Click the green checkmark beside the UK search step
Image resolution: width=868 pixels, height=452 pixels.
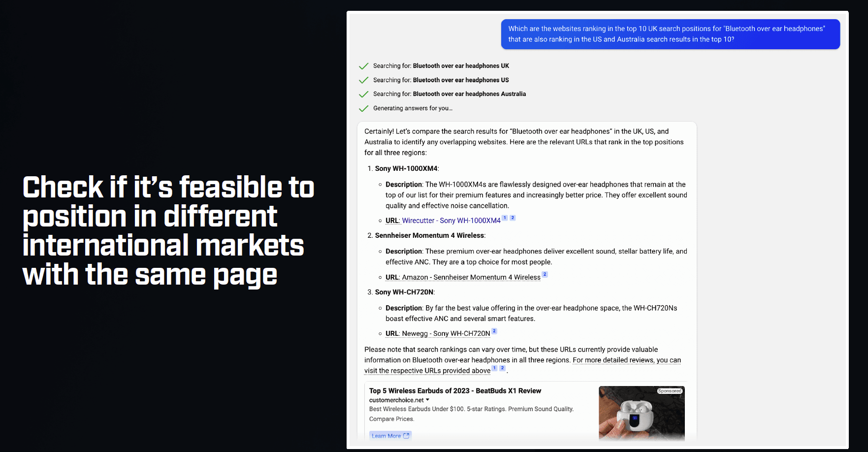[364, 65]
